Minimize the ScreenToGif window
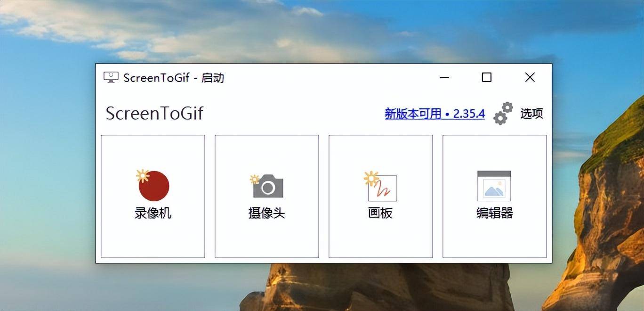Image resolution: width=644 pixels, height=311 pixels. (444, 77)
